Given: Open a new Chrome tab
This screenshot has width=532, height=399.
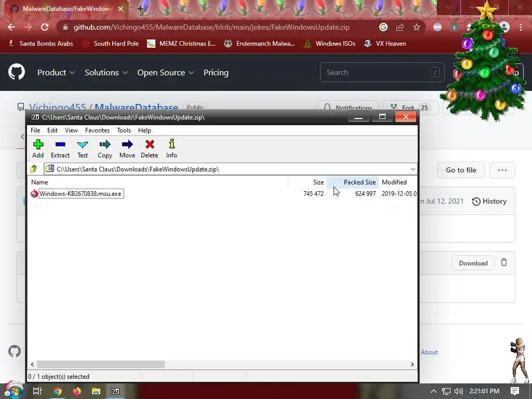Looking at the screenshot, I should 140,9.
